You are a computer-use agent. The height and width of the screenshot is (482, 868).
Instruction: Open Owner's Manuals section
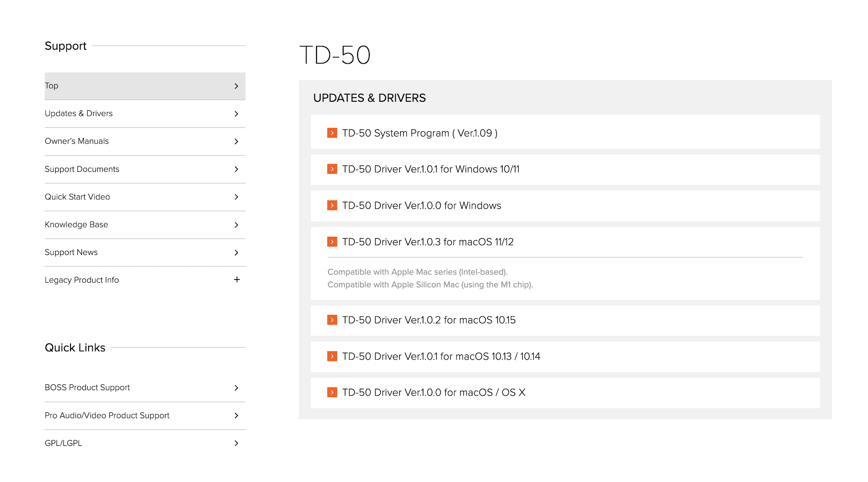(x=77, y=141)
